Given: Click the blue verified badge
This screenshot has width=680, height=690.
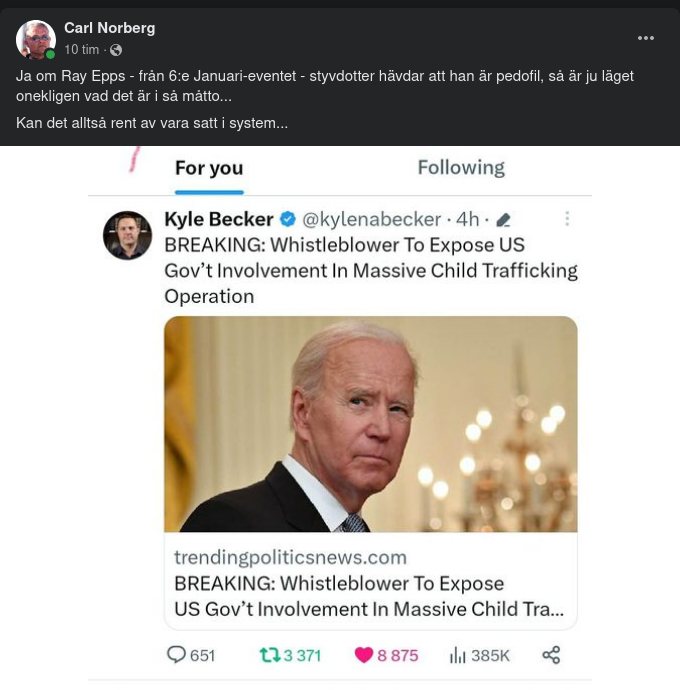Looking at the screenshot, I should click(x=287, y=219).
